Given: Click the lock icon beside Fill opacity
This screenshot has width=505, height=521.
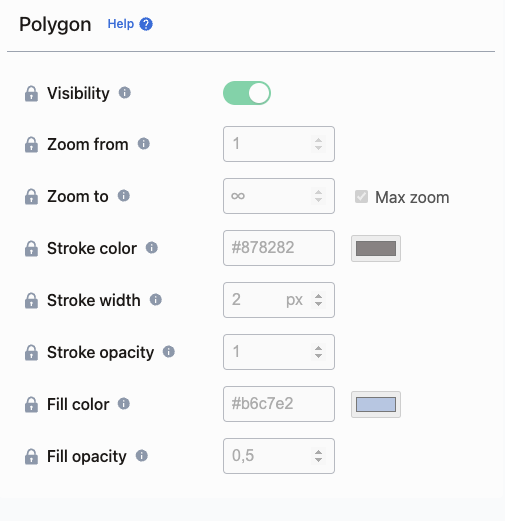Looking at the screenshot, I should [x=31, y=457].
